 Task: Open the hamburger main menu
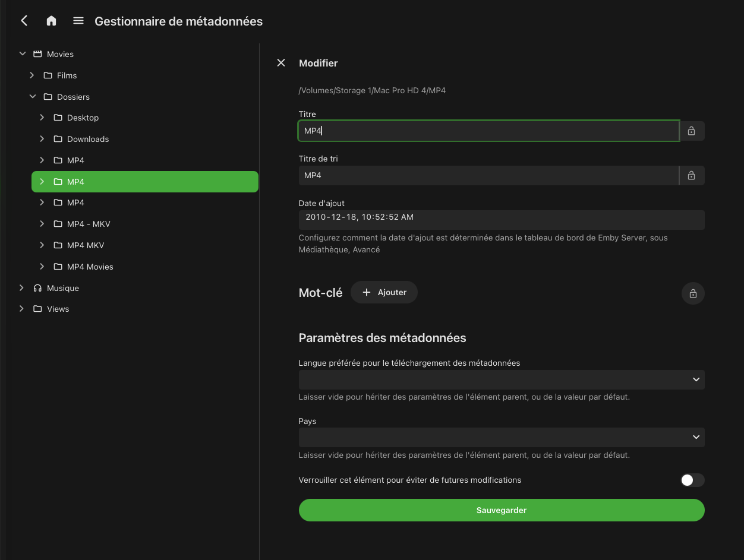(x=78, y=21)
